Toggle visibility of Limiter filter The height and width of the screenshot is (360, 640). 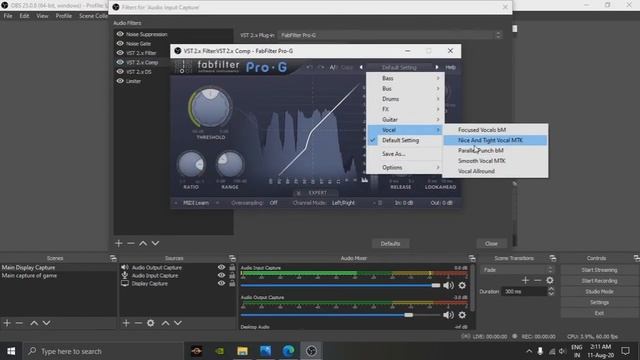120,81
